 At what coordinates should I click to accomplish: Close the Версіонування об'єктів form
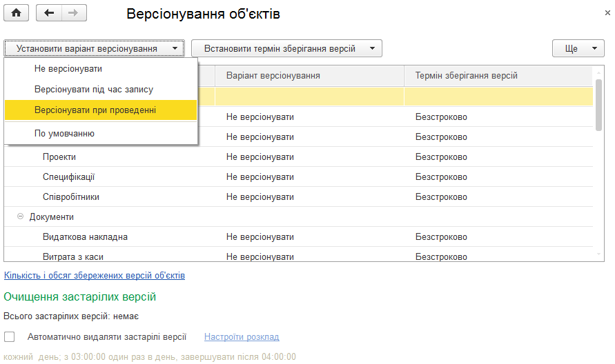(607, 13)
